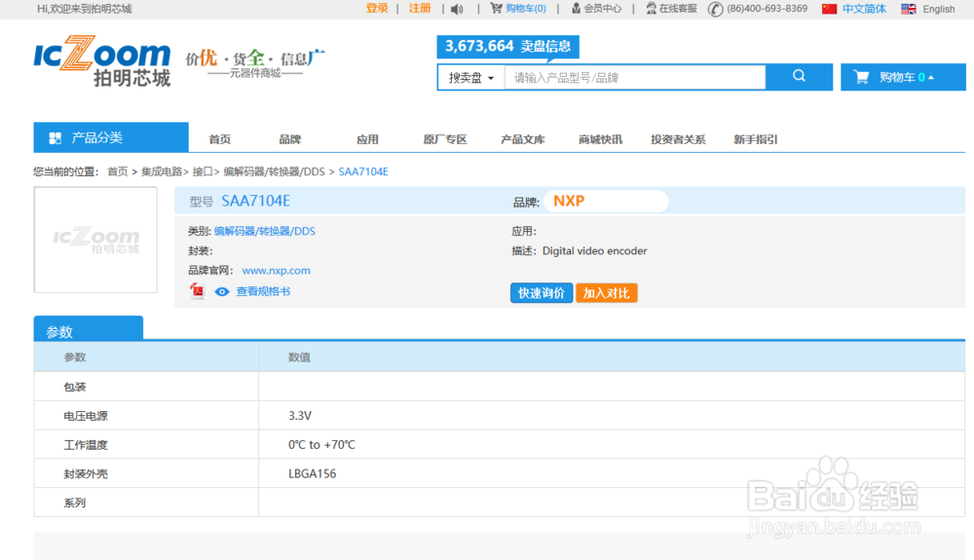Click the magnifier search button
The image size is (974, 560).
coord(799,77)
